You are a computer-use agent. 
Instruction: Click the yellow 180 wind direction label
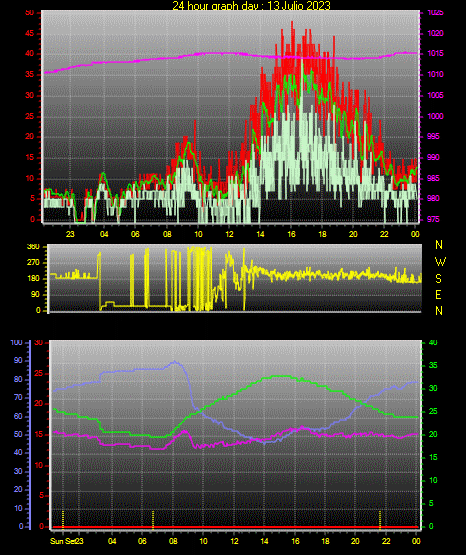(x=33, y=279)
